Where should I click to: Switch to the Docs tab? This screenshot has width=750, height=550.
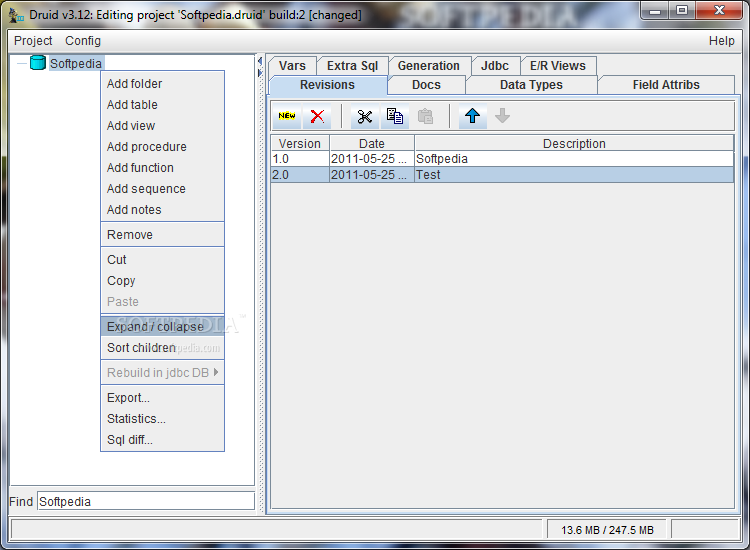[x=426, y=85]
